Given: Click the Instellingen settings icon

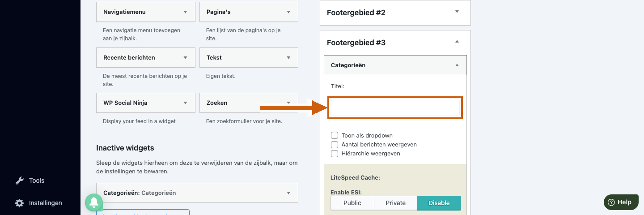Looking at the screenshot, I should (20, 203).
